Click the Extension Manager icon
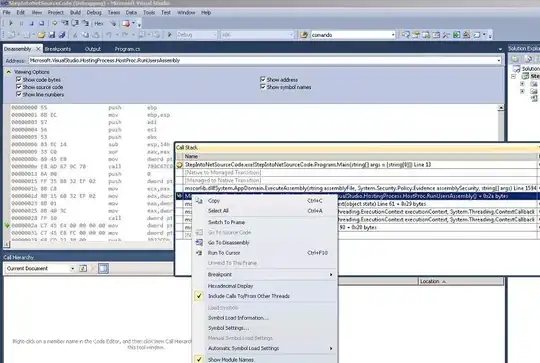 [x=467, y=35]
